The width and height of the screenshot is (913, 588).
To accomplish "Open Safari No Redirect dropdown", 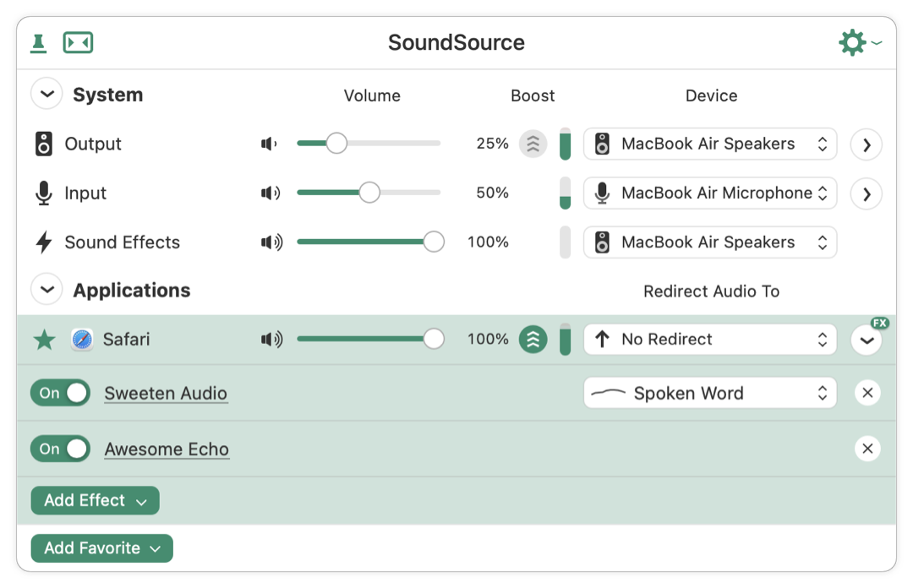I will [x=710, y=340].
